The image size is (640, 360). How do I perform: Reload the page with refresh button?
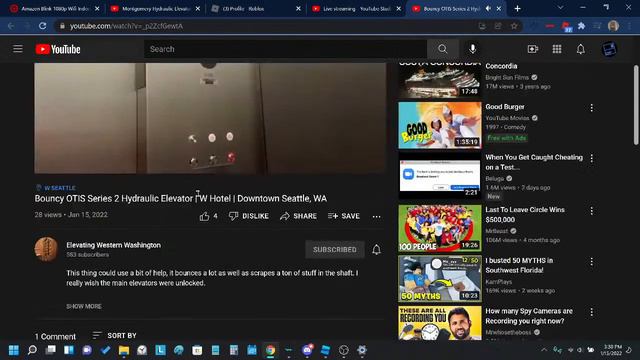pos(42,26)
